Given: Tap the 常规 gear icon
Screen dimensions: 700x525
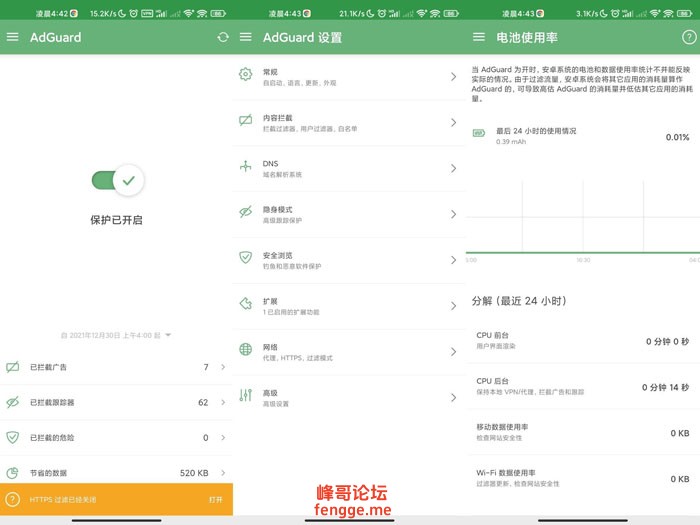Looking at the screenshot, I should (x=246, y=74).
